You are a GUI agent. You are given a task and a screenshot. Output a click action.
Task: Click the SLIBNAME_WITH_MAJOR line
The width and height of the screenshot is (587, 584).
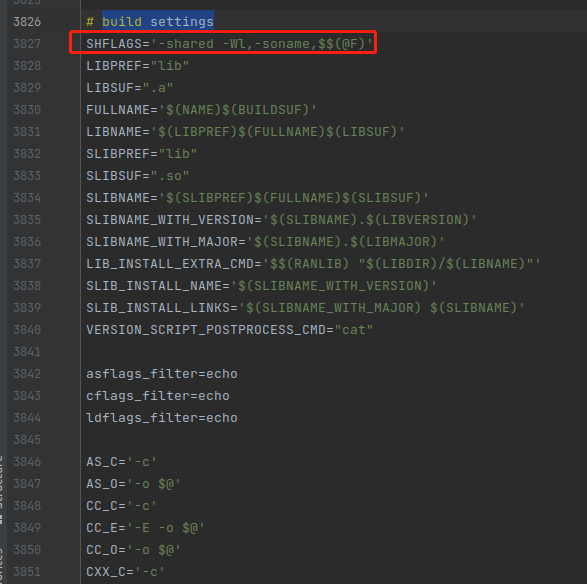(265, 242)
